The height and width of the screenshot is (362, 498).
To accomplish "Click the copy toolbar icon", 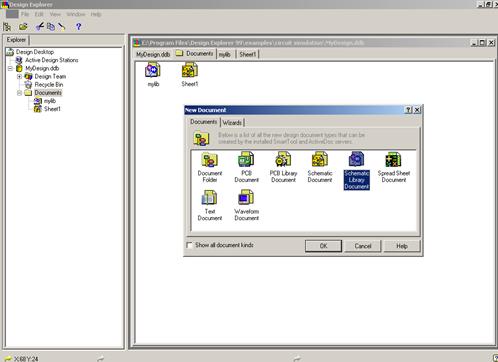I will coord(51,27).
